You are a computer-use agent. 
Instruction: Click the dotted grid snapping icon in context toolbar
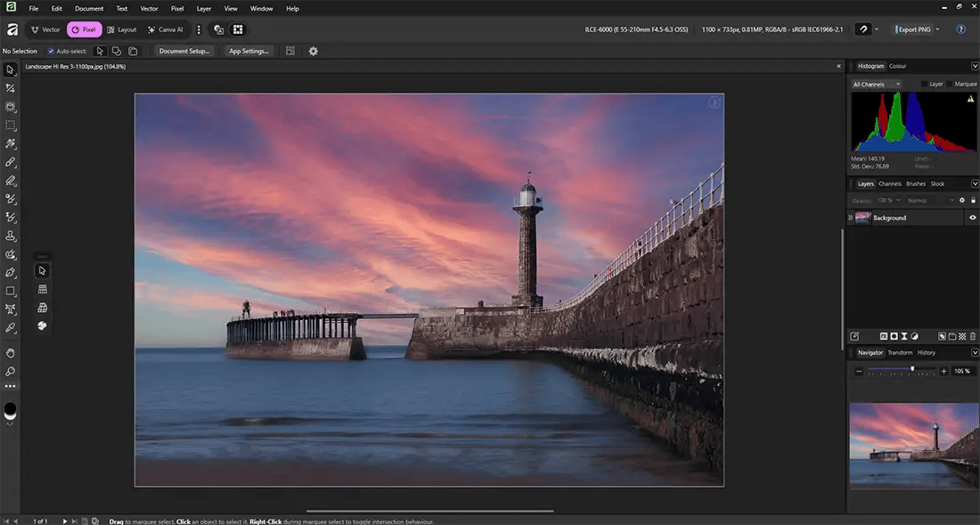(290, 51)
